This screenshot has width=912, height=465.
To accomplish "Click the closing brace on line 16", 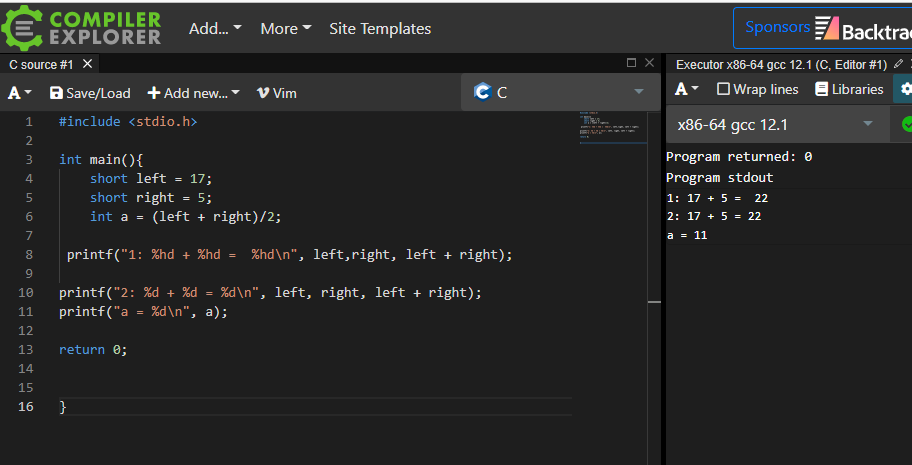I will coord(63,406).
